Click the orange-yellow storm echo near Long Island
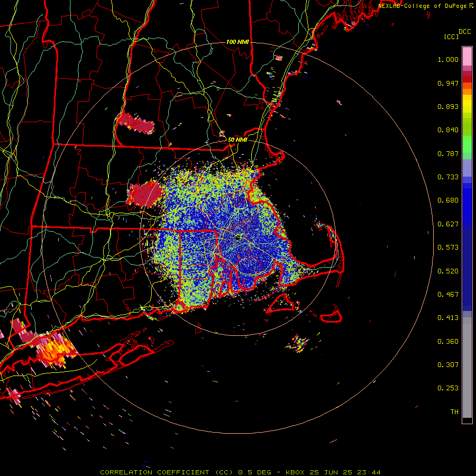 tap(56, 349)
